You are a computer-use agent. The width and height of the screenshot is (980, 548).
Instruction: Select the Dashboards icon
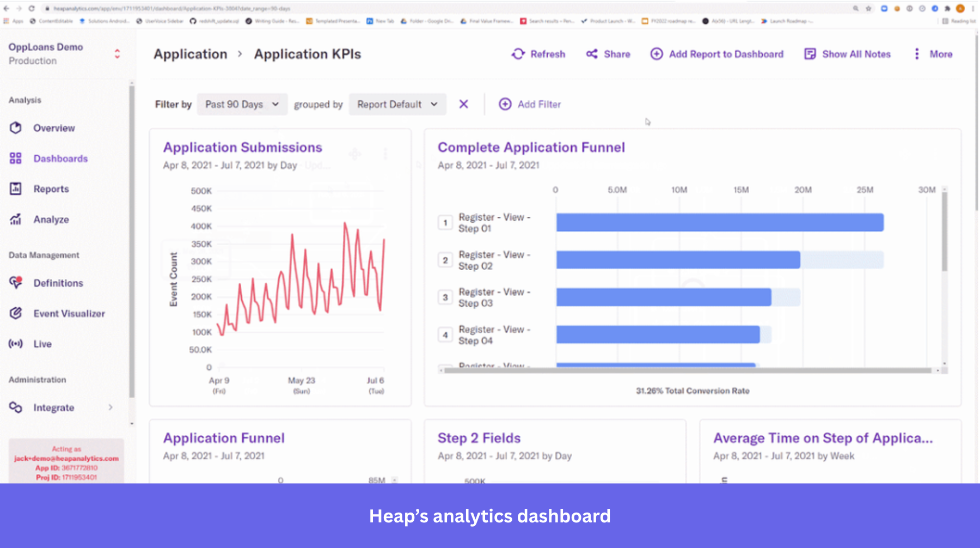coord(15,158)
